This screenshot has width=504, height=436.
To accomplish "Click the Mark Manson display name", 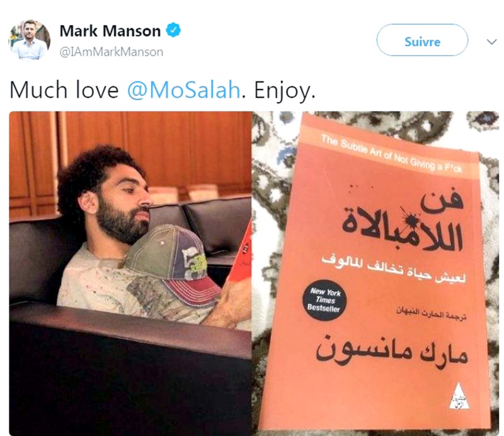I will click(110, 31).
